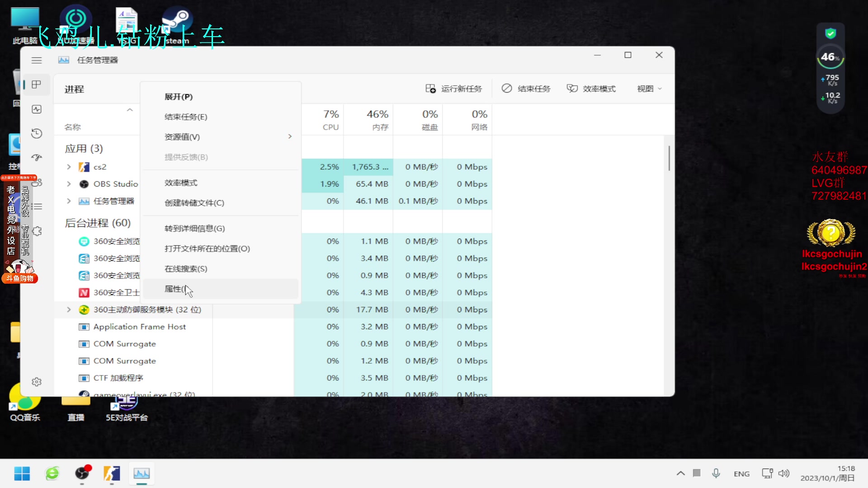Select the Processes page icon in sidebar
This screenshot has width=868, height=488.
click(37, 84)
